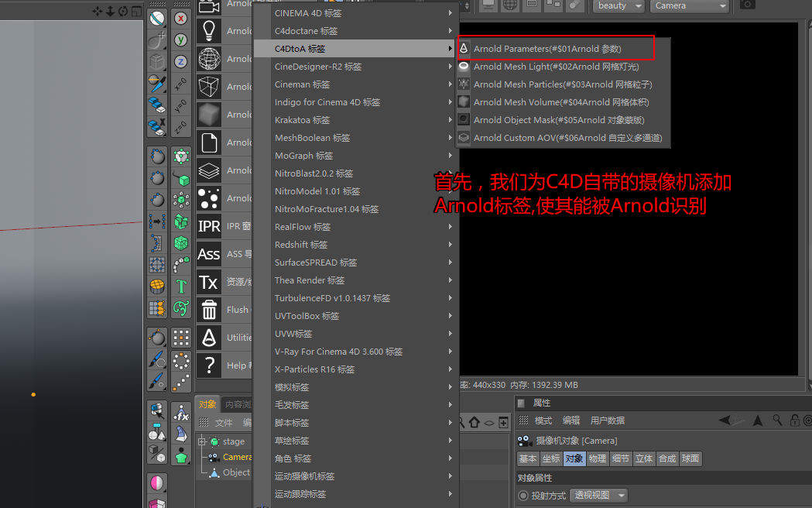Open the 用户数据 menu

click(608, 420)
